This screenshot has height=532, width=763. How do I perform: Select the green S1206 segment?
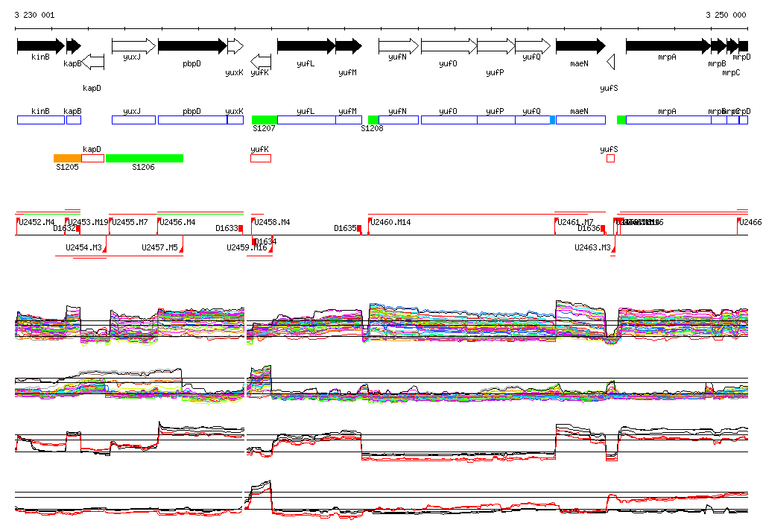(x=145, y=158)
